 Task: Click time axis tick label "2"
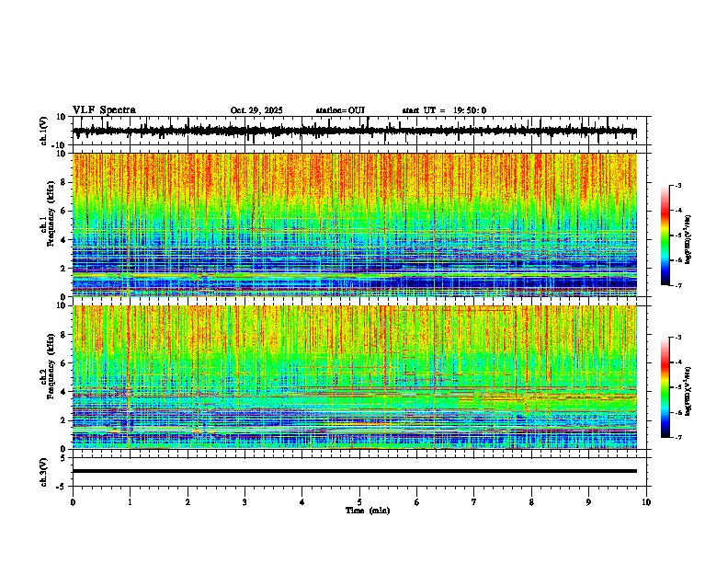(188, 502)
